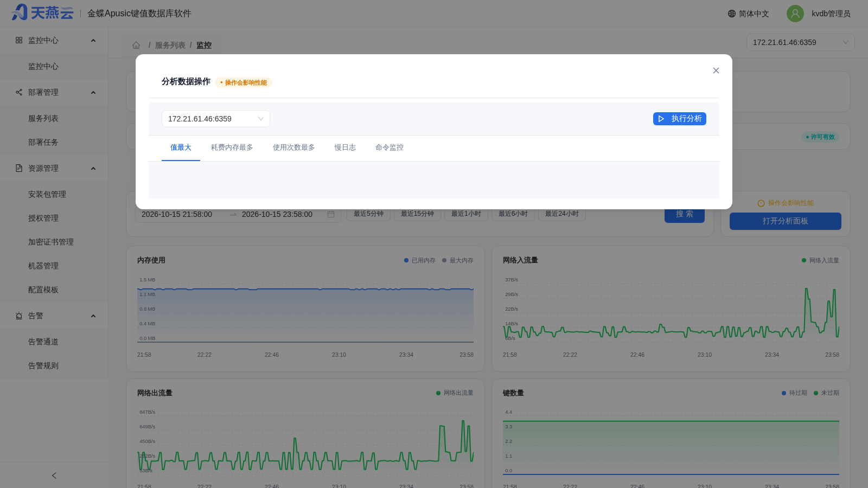The height and width of the screenshot is (488, 868).
Task: Click the kvdb管理员 user avatar
Action: tap(795, 14)
